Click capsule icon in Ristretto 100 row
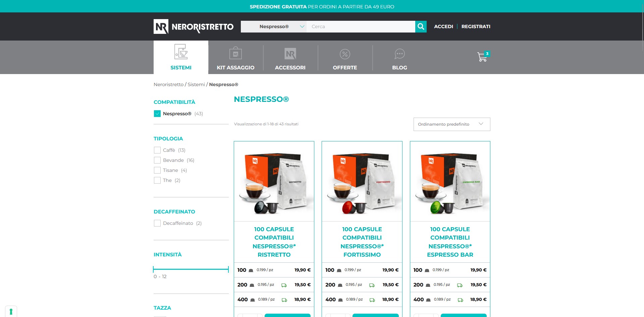 251,270
